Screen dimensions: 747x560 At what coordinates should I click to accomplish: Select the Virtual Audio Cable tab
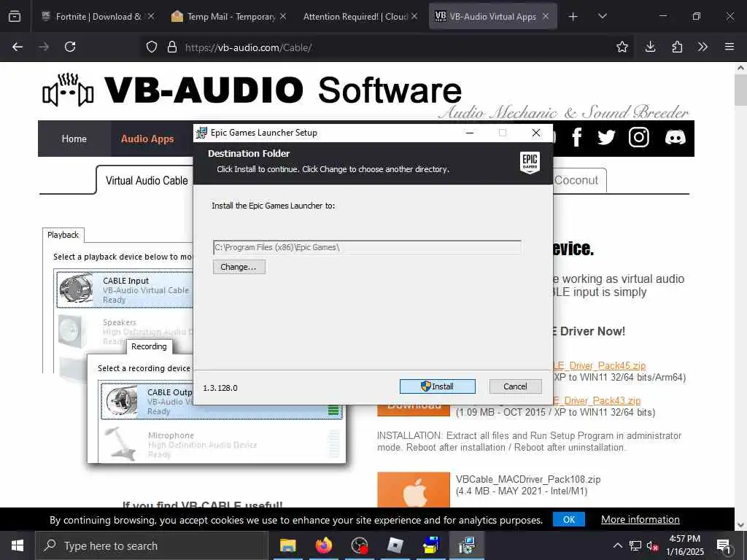[147, 181]
